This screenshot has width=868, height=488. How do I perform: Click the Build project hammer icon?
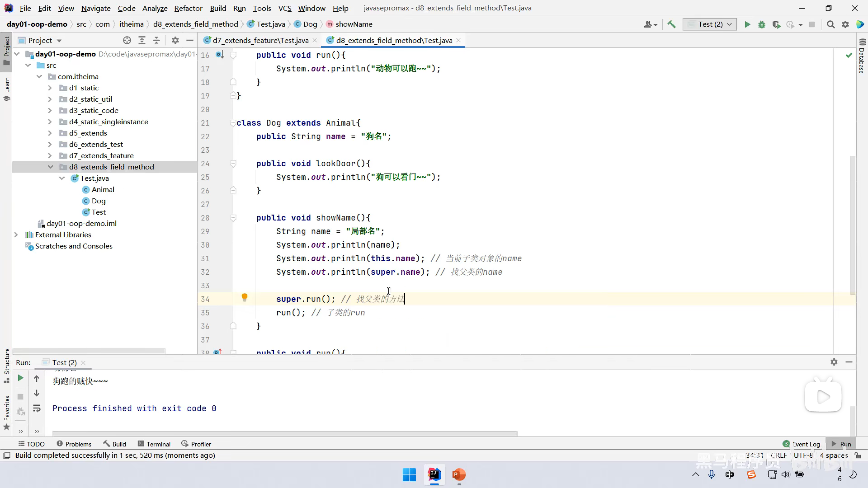pyautogui.click(x=671, y=24)
